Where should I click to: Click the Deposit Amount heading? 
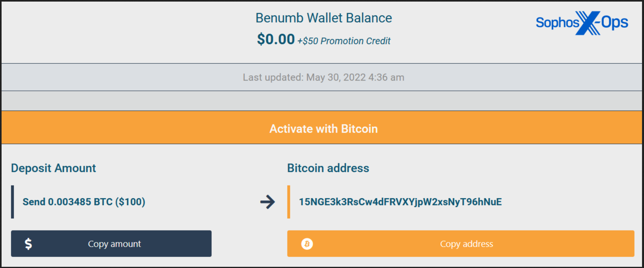[x=53, y=168]
